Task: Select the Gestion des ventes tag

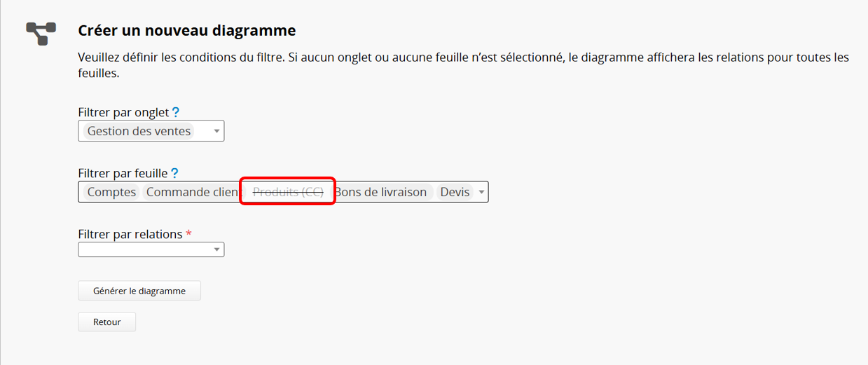Action: click(139, 131)
